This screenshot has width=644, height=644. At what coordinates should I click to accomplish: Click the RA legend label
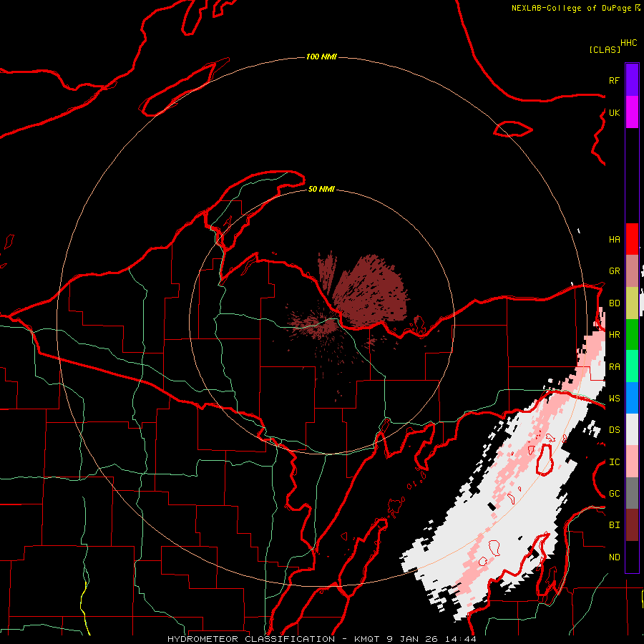[614, 367]
